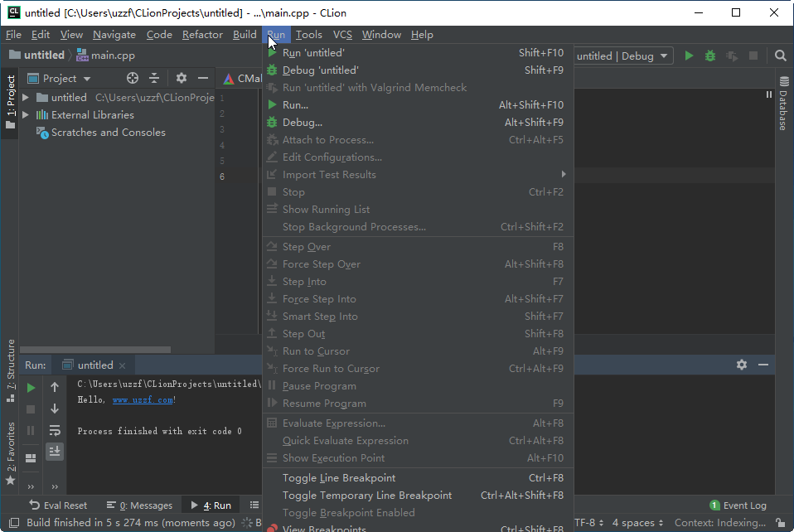794x532 pixels.
Task: Open Search Everywhere magnifier icon
Action: tap(781, 56)
